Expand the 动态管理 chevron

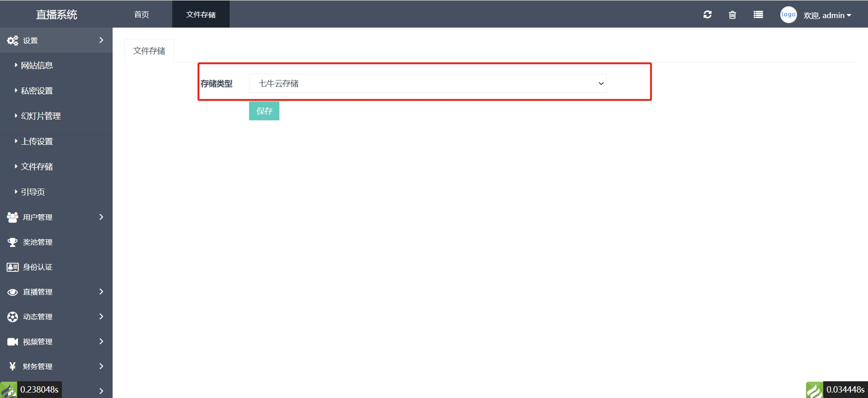click(x=101, y=317)
